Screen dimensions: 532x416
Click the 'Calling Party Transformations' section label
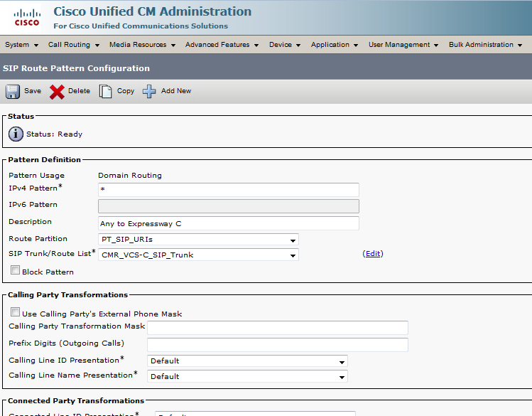pos(68,295)
